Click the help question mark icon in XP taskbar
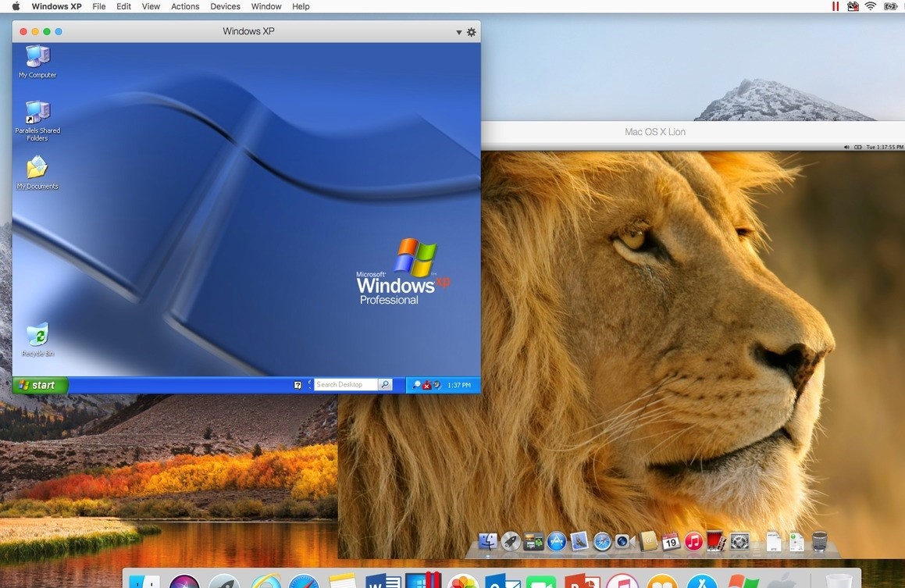 [x=298, y=385]
